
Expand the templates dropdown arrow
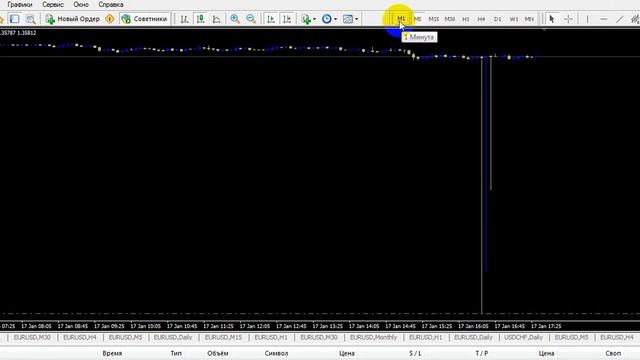[x=357, y=19]
